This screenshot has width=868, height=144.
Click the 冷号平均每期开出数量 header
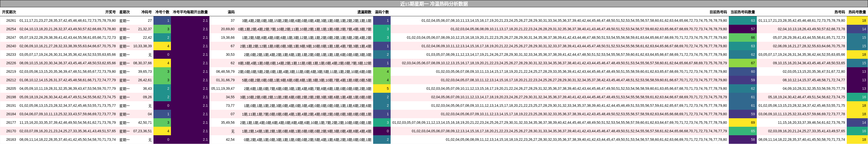190,12
